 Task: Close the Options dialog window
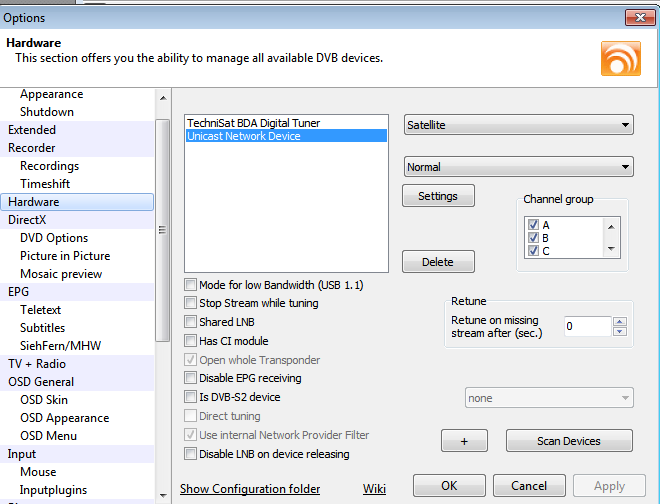click(640, 17)
